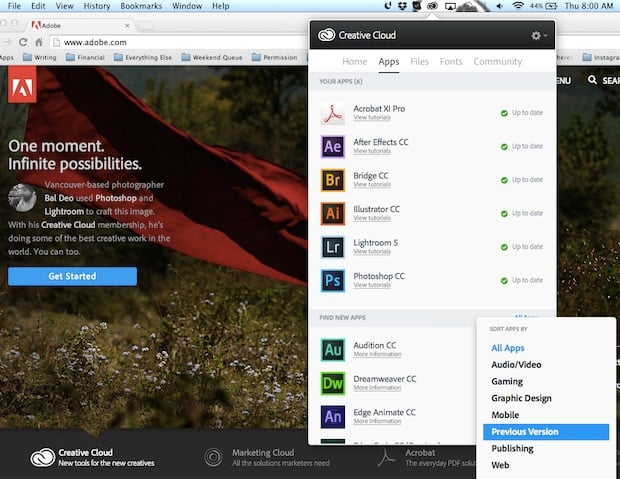This screenshot has width=620, height=479.
Task: Open the History menu in the menu bar
Action: point(97,6)
